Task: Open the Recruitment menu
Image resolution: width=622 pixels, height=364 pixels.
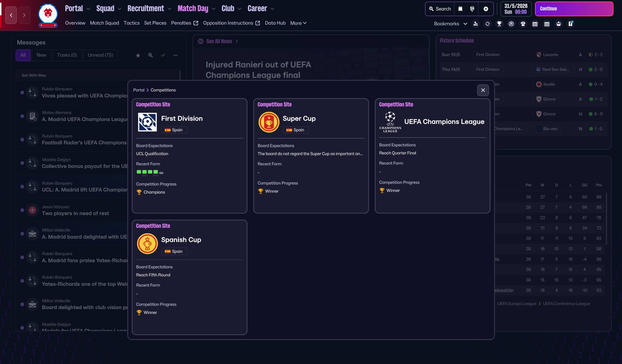Action: click(149, 9)
